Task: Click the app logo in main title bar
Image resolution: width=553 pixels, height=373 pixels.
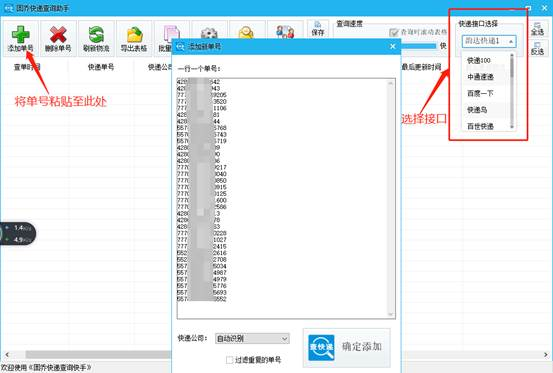Action: click(x=8, y=8)
